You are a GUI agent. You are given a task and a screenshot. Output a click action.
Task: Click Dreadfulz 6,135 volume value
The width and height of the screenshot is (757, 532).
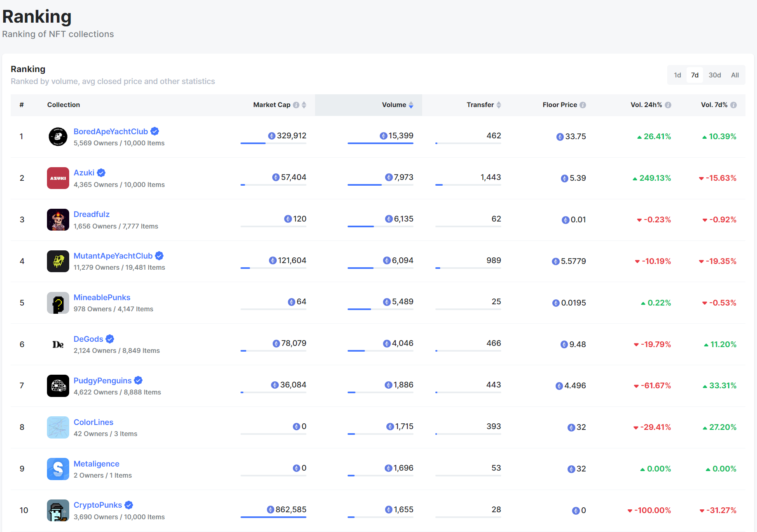[x=404, y=219]
